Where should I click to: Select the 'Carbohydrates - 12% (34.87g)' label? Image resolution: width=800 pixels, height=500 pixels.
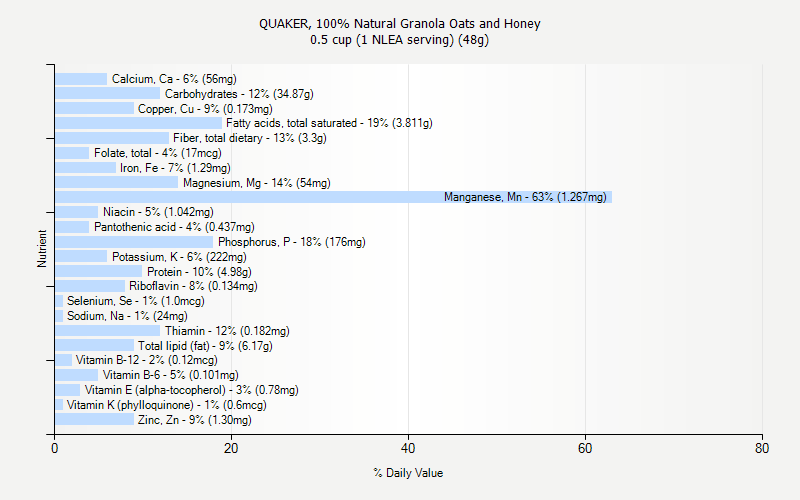(x=239, y=94)
